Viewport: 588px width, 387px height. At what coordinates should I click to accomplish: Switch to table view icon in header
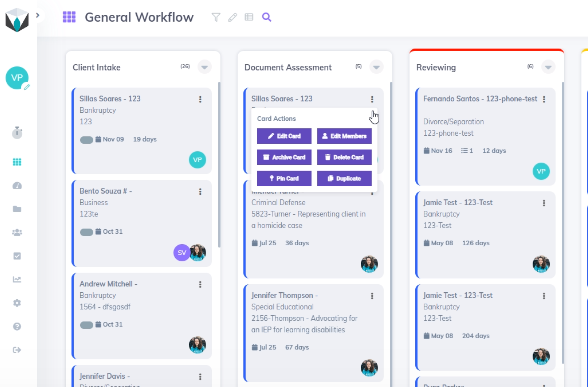pos(249,17)
